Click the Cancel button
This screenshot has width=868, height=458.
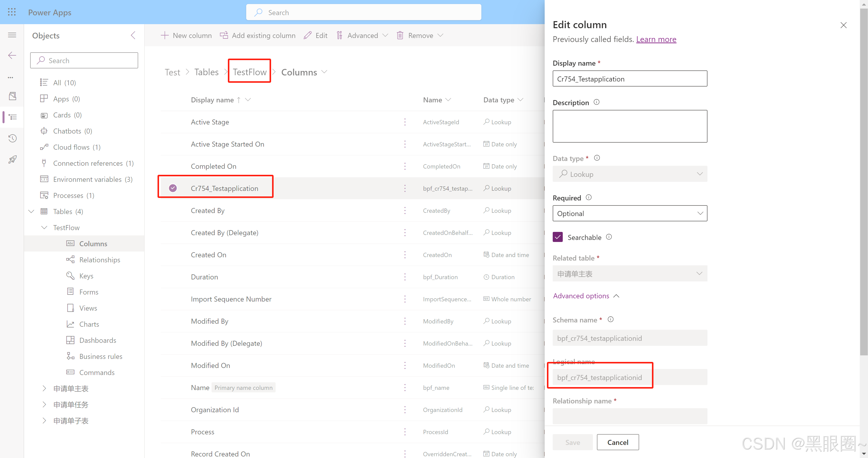point(617,442)
